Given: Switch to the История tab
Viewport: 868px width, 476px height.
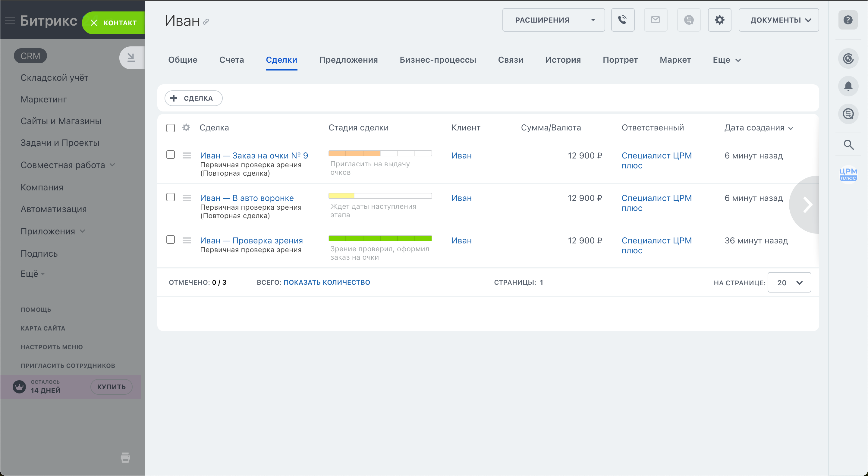Looking at the screenshot, I should (563, 60).
